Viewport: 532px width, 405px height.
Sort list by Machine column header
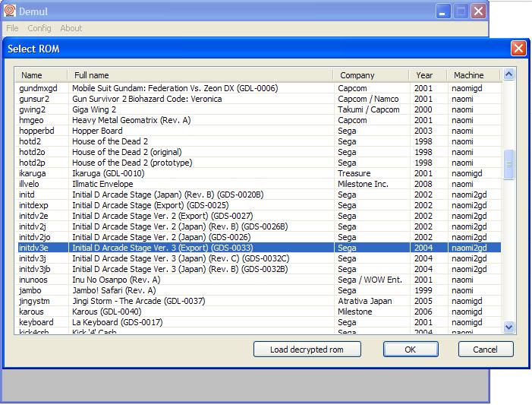pos(474,75)
